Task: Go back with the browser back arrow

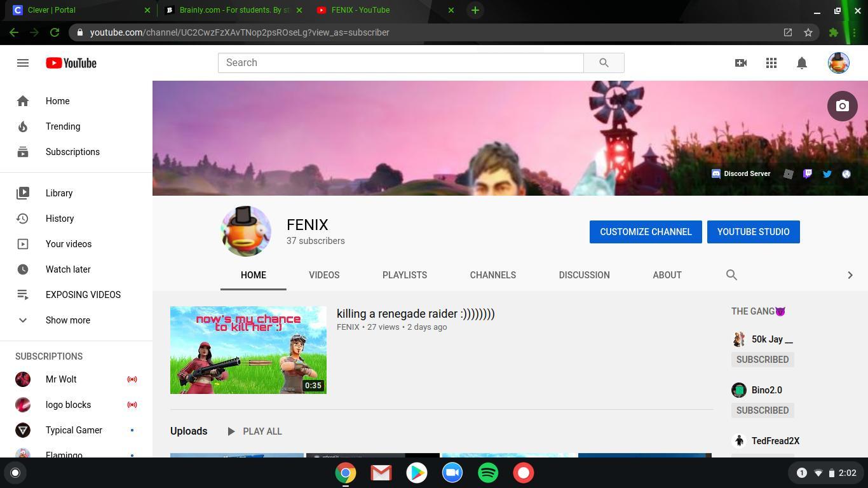Action: [x=14, y=32]
